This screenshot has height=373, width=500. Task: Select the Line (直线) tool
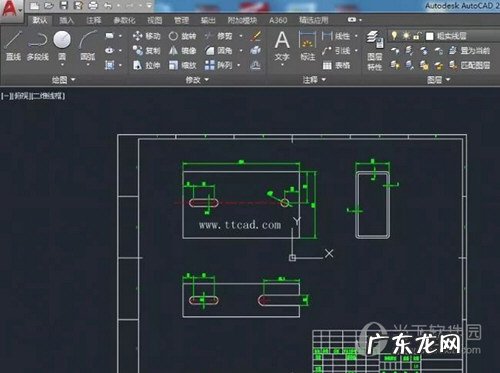click(14, 46)
